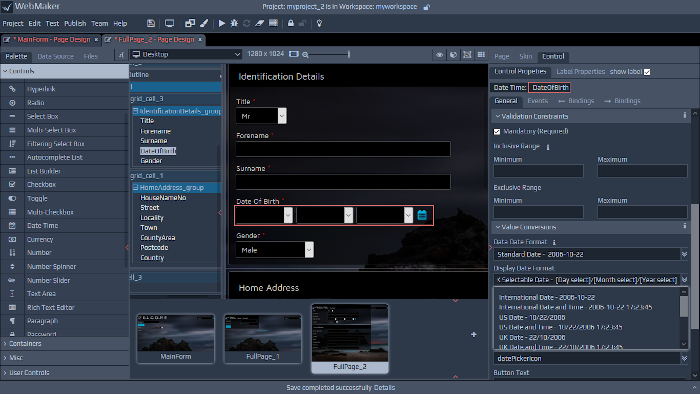The width and height of the screenshot is (700, 394).
Task: Click the Hyperlink control icon in palette
Action: coord(12,89)
